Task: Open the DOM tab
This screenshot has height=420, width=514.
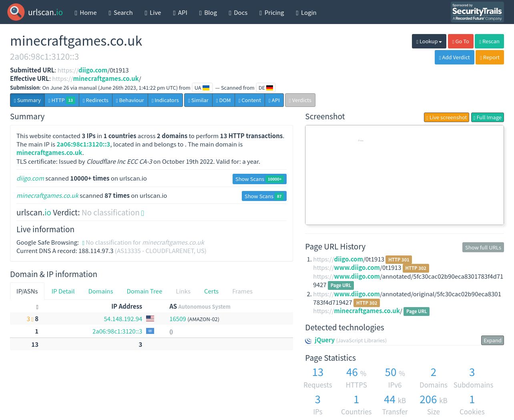Action: tap(223, 100)
